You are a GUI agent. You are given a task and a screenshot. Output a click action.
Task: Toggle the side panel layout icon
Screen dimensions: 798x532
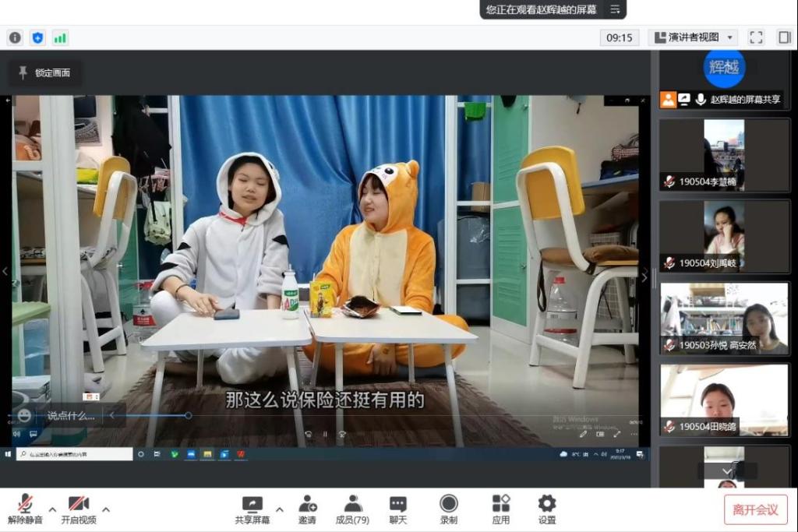point(784,37)
